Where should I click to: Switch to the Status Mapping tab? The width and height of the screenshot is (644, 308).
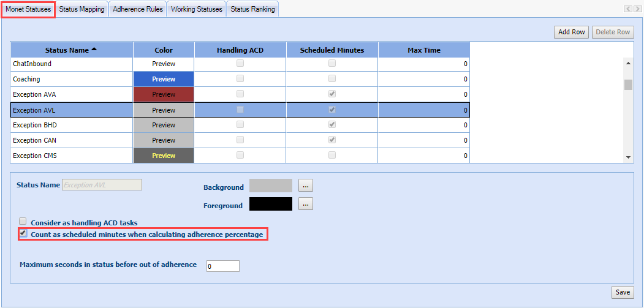point(81,9)
